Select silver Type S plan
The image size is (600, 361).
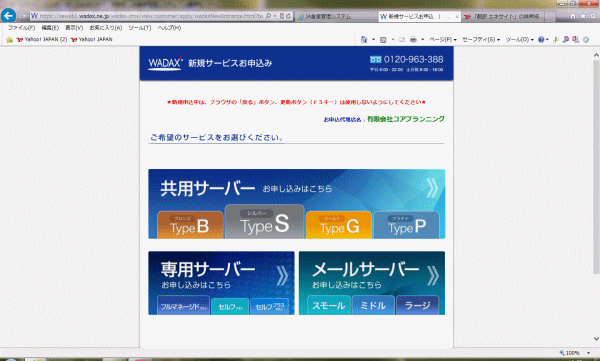pos(264,222)
